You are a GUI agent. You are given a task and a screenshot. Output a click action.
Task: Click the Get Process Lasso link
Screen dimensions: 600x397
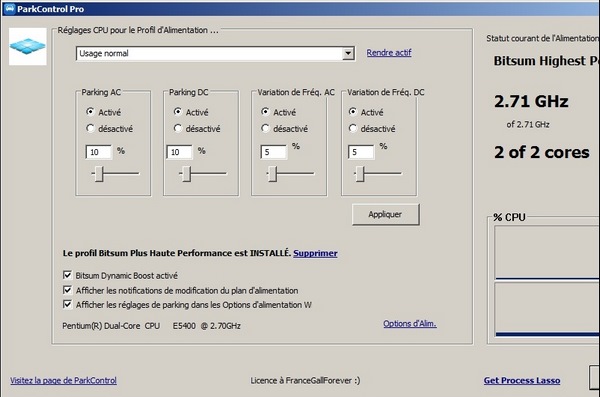click(x=522, y=380)
